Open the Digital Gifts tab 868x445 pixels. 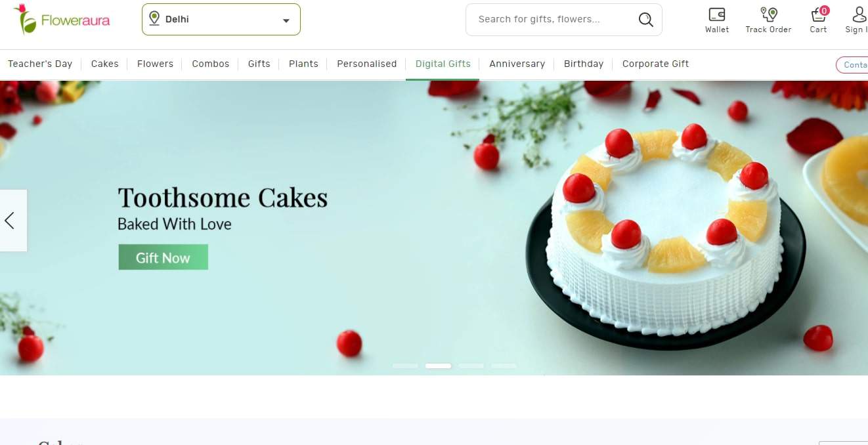pyautogui.click(x=443, y=64)
